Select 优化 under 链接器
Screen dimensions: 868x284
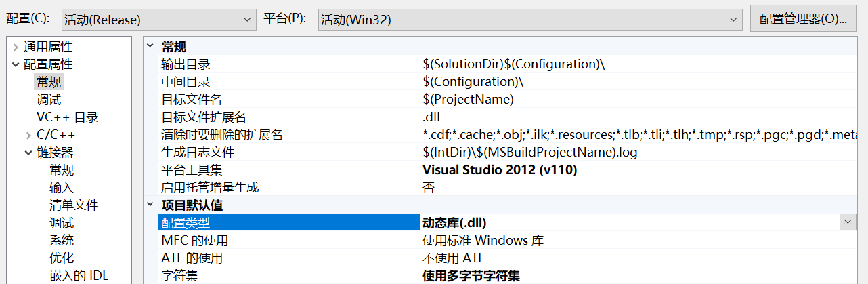tap(62, 258)
